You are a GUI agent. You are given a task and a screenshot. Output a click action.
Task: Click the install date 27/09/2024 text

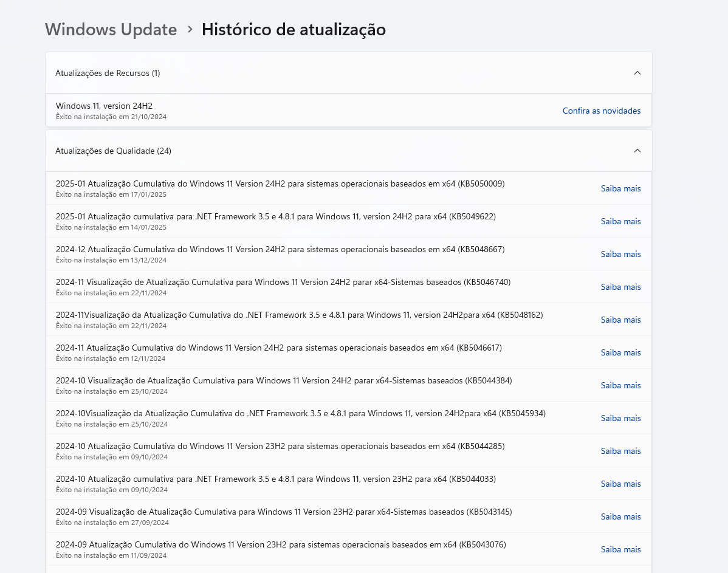pos(149,523)
